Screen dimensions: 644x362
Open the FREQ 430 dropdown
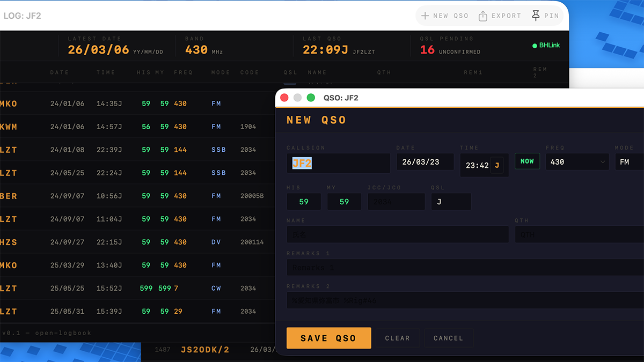(x=577, y=162)
